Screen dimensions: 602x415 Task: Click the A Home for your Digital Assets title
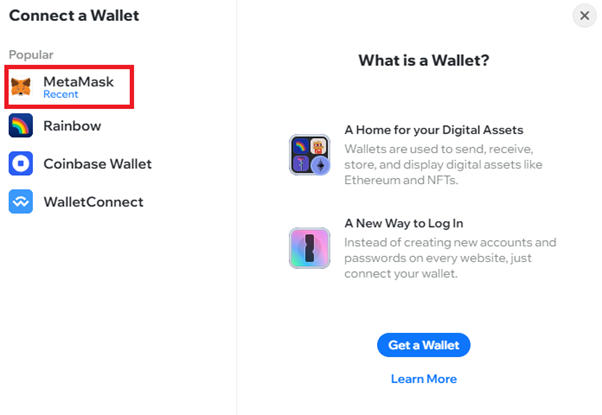click(434, 130)
